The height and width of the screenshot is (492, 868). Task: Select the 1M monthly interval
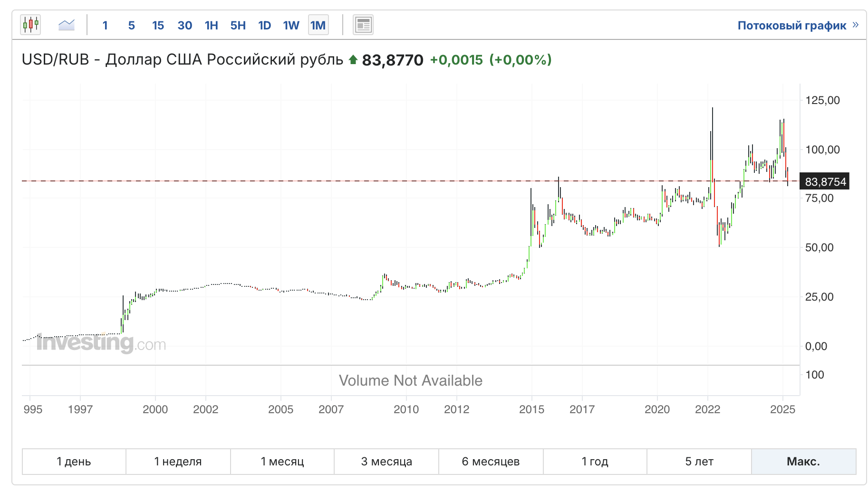[318, 25]
